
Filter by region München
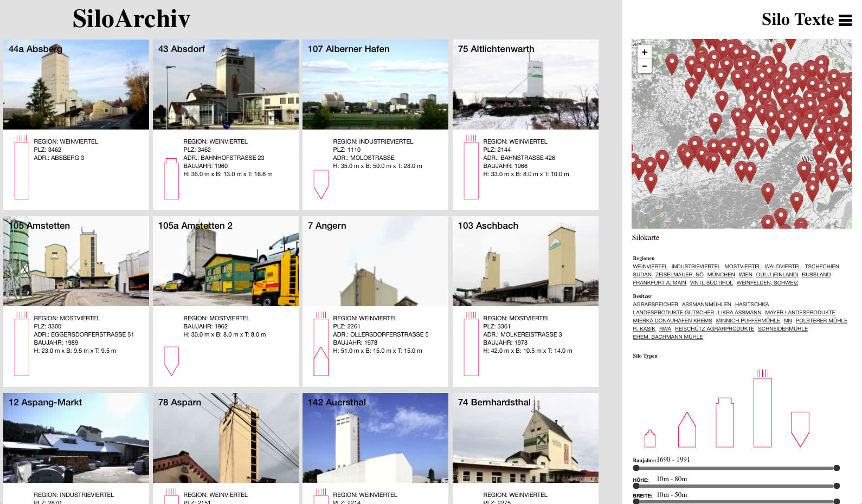(721, 275)
